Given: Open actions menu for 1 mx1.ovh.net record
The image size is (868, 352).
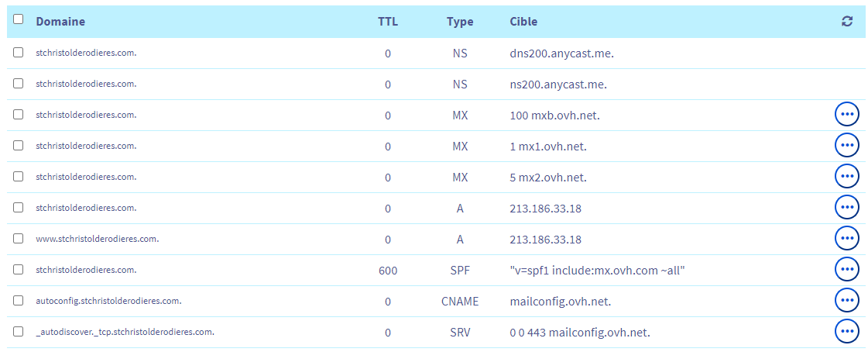Looking at the screenshot, I should click(847, 146).
